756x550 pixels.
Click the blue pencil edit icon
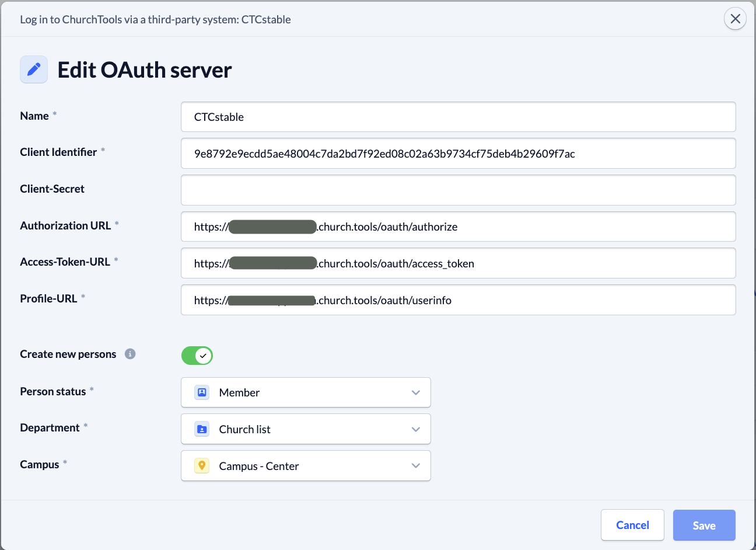click(34, 69)
